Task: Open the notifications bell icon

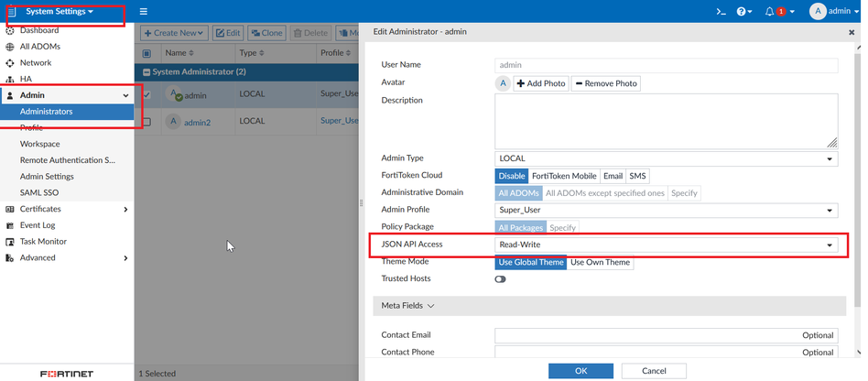Action: (770, 12)
